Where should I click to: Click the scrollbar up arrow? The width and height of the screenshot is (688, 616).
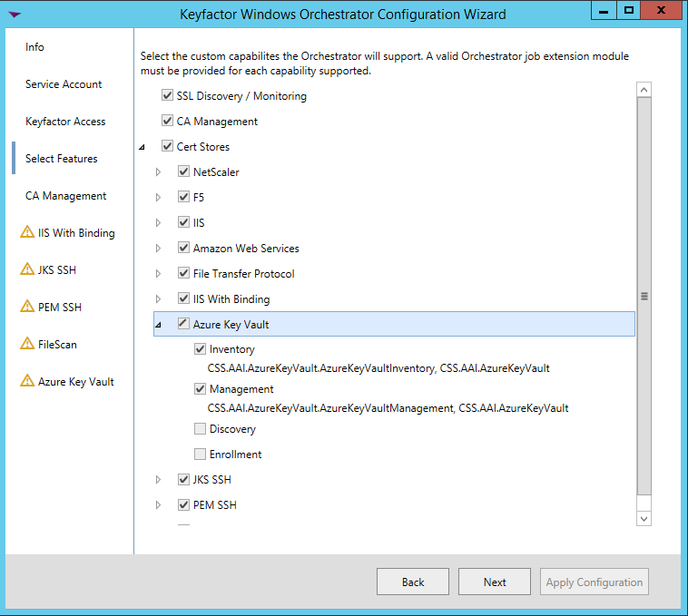point(644,90)
